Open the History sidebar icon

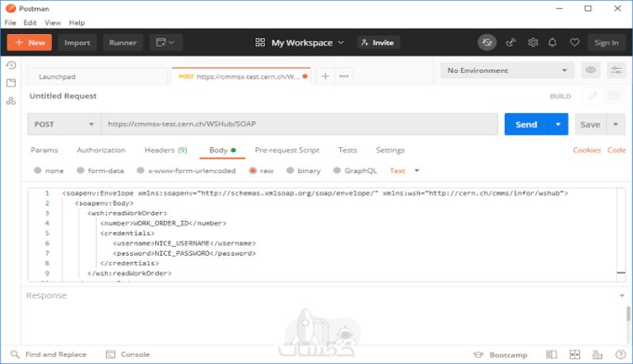tap(11, 65)
